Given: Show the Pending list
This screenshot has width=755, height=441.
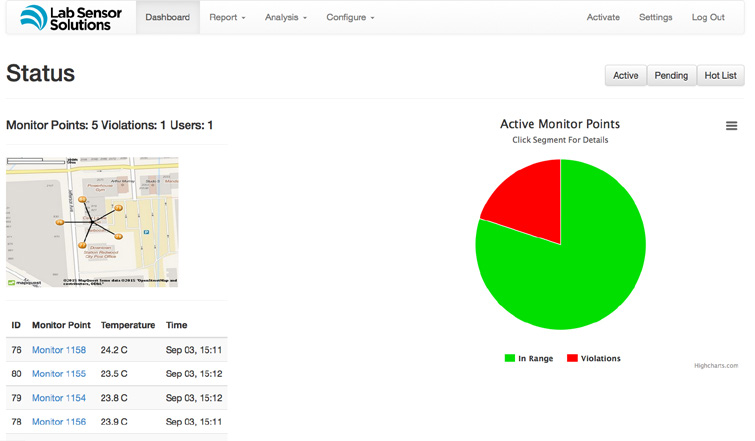Looking at the screenshot, I should pyautogui.click(x=671, y=76).
